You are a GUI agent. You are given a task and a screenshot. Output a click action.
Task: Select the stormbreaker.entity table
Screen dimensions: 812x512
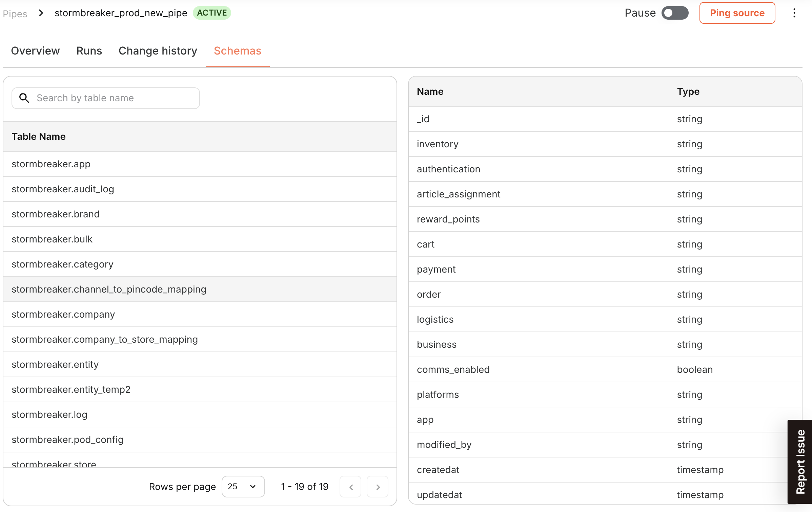200,364
